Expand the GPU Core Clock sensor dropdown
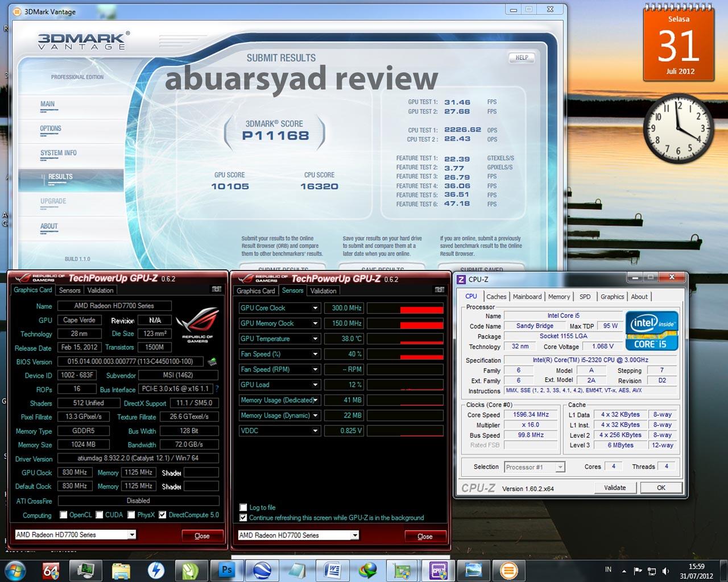The height and width of the screenshot is (582, 728). click(315, 308)
